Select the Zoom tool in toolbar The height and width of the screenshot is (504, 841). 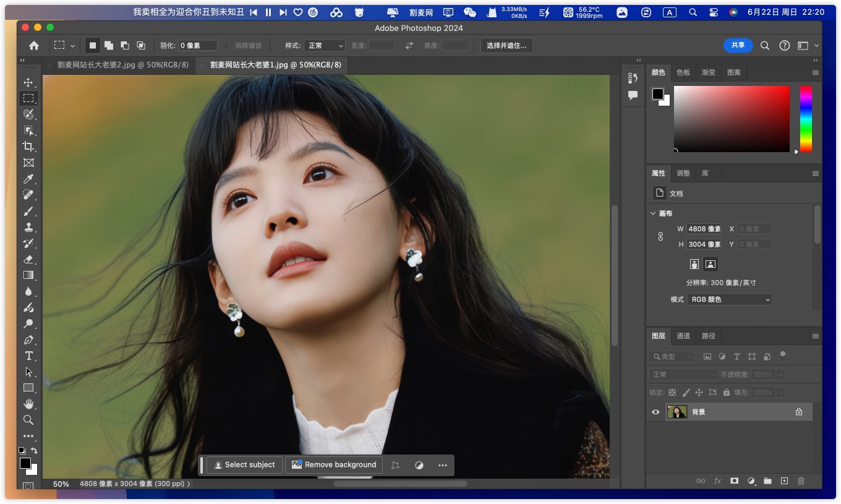28,420
